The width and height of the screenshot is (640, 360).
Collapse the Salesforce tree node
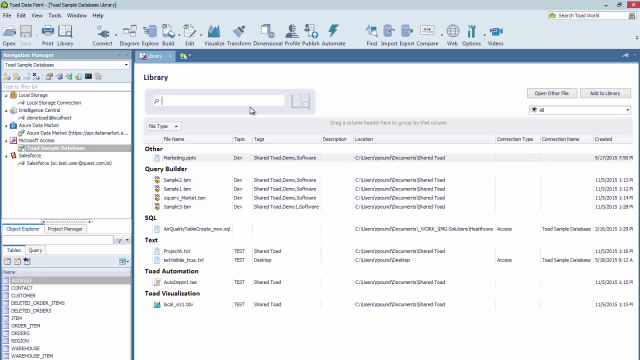point(6,156)
